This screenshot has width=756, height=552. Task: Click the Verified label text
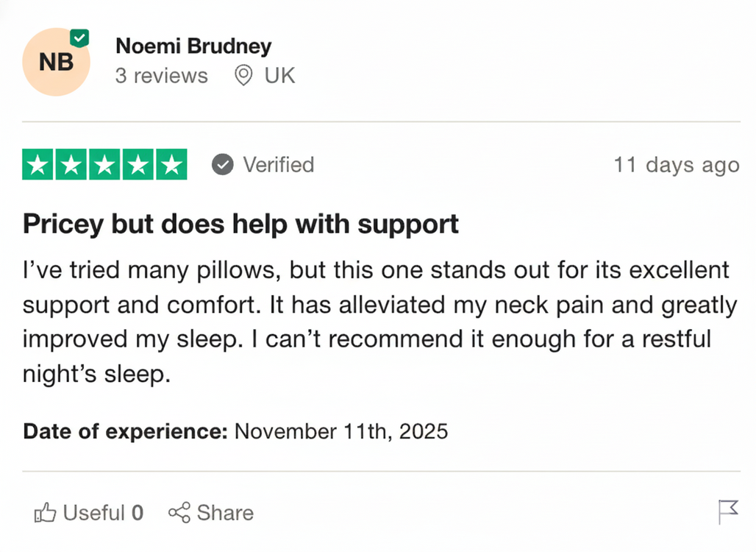278,165
